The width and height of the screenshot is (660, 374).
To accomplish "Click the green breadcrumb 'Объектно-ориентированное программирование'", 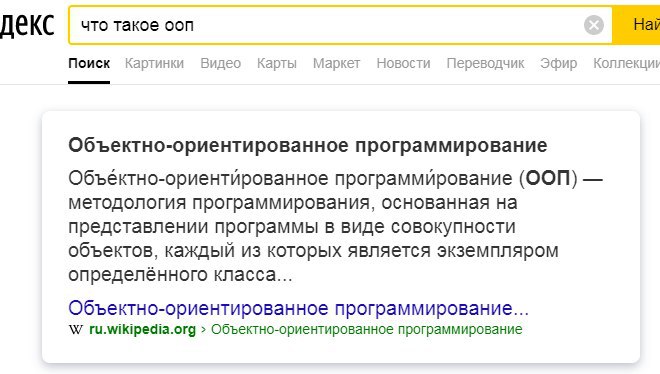I will [x=367, y=329].
